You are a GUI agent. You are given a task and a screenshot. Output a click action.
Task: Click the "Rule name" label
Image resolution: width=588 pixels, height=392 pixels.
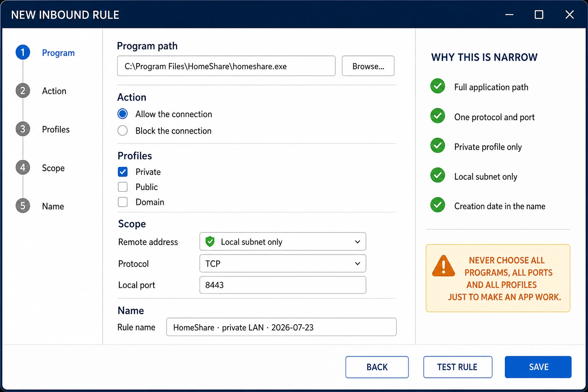136,327
